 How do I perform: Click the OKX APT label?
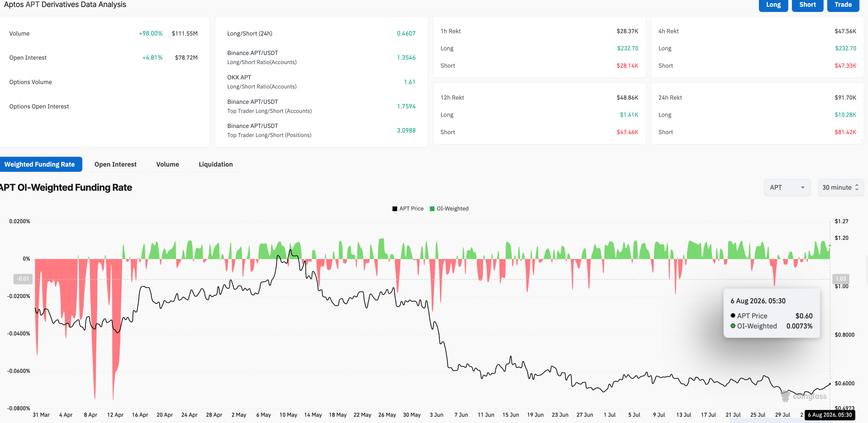click(239, 77)
